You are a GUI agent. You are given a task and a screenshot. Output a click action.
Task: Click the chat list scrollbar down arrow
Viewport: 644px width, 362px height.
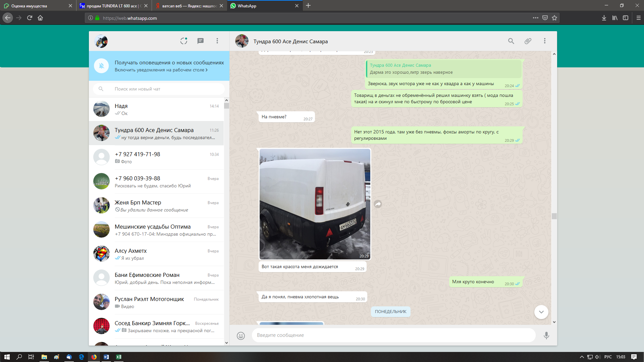[226, 343]
